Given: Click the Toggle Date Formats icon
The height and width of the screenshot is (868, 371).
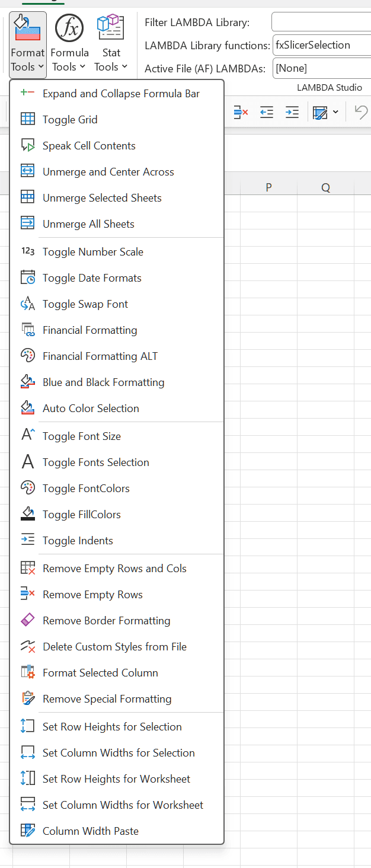Looking at the screenshot, I should coord(28,277).
